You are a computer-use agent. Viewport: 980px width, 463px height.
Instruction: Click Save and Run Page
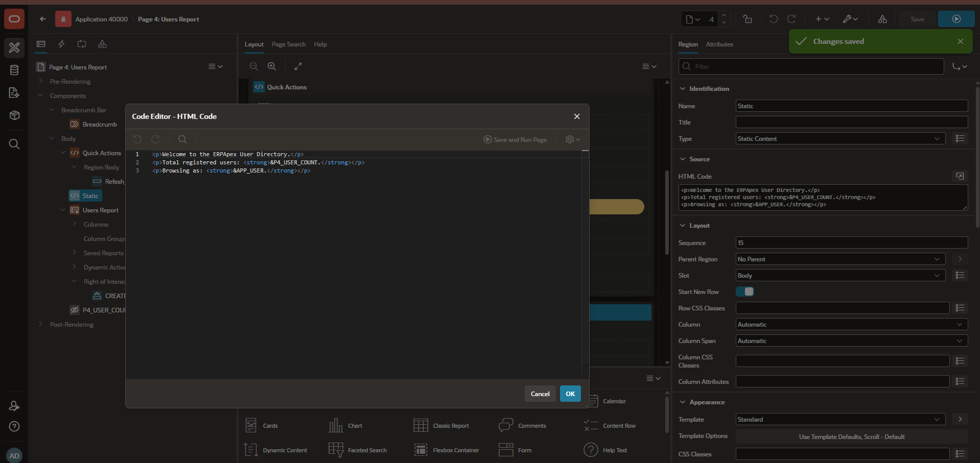pyautogui.click(x=515, y=139)
